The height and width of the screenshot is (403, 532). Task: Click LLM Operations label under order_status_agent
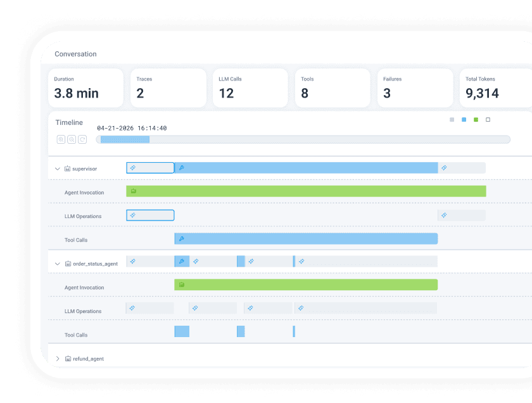83,311
